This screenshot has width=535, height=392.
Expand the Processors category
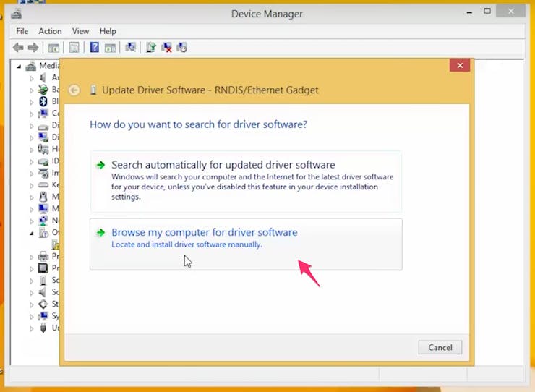pos(31,269)
